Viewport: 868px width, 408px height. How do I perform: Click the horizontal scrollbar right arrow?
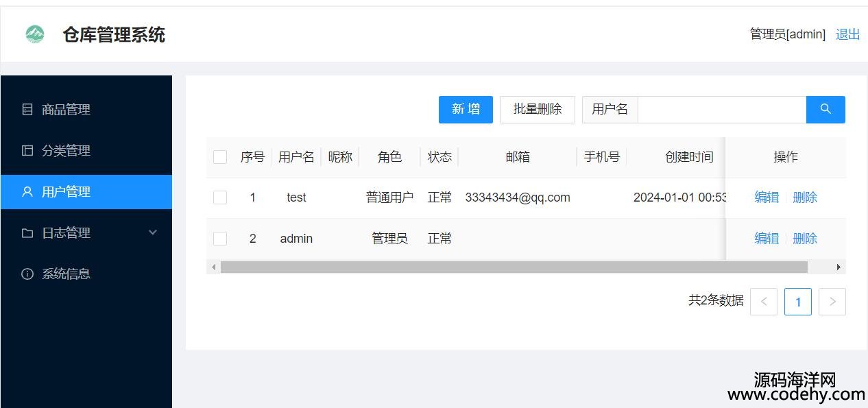pyautogui.click(x=839, y=267)
